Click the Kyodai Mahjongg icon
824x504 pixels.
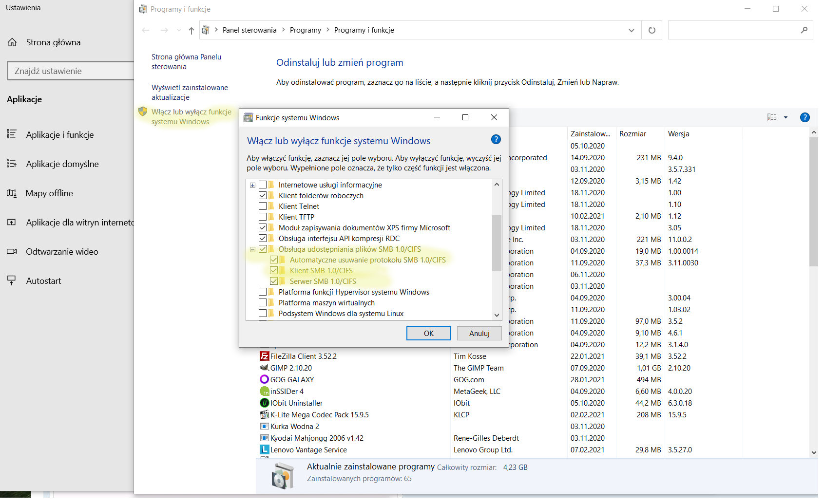265,438
